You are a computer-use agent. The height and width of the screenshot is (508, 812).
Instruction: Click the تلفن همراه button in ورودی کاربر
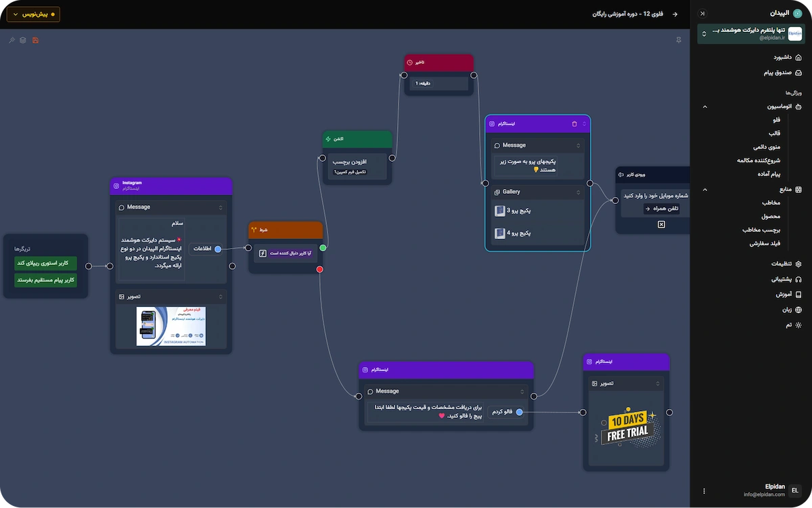point(661,209)
